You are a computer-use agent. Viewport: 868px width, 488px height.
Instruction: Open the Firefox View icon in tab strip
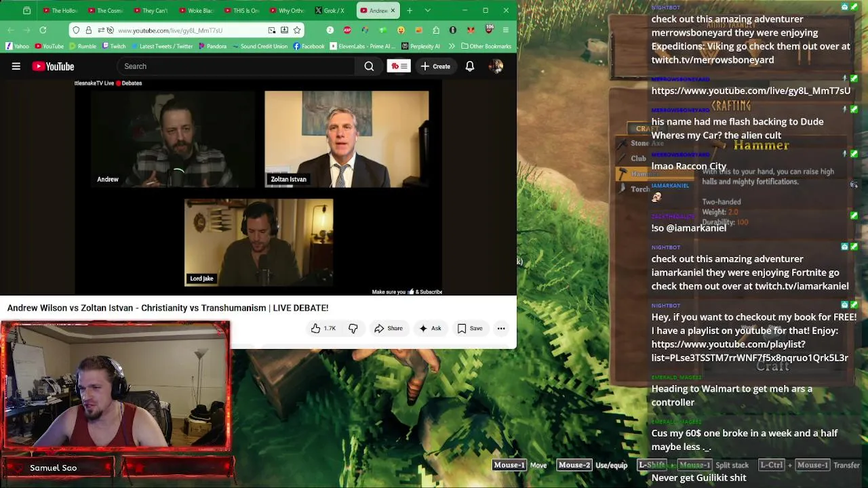pyautogui.click(x=26, y=11)
